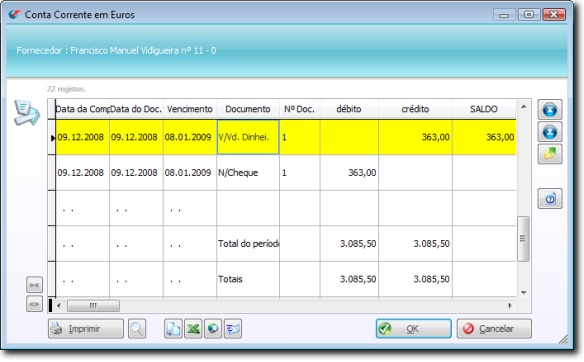
Task: Confirm with the OK button
Action: 413,328
